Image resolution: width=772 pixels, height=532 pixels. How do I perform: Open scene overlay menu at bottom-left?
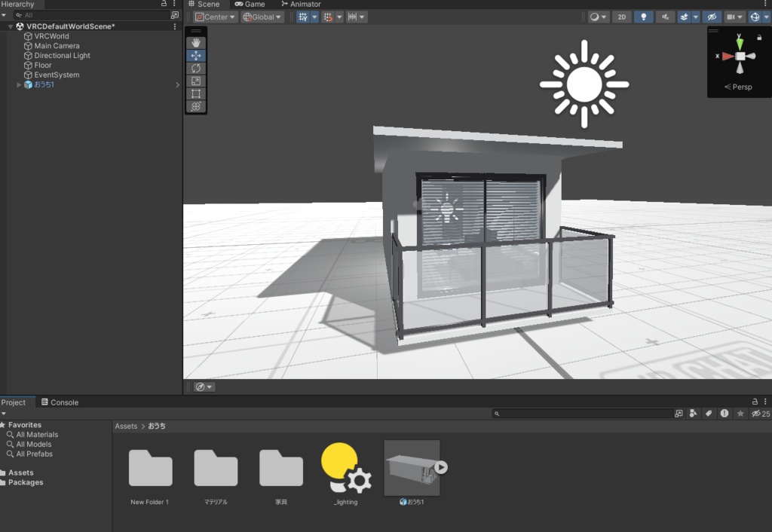(204, 387)
